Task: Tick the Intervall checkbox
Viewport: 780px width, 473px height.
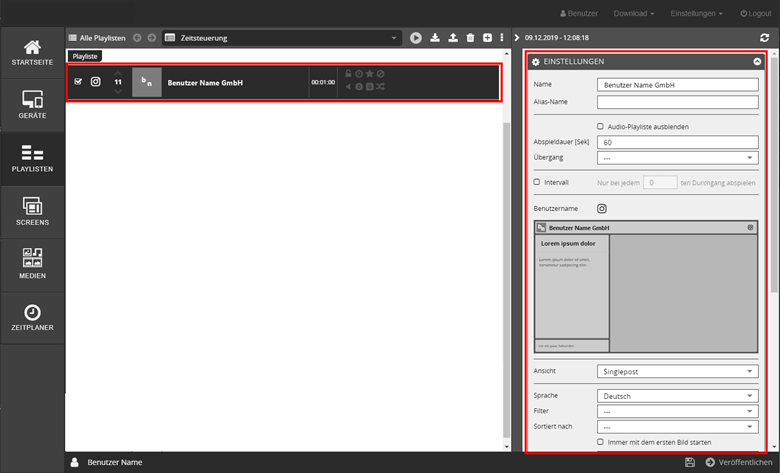Action: pyautogui.click(x=537, y=182)
